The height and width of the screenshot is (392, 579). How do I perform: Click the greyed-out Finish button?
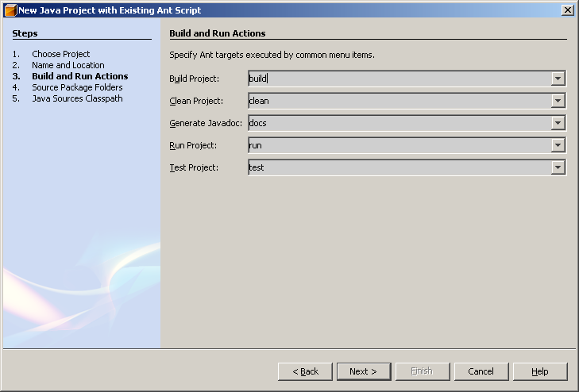tap(423, 371)
